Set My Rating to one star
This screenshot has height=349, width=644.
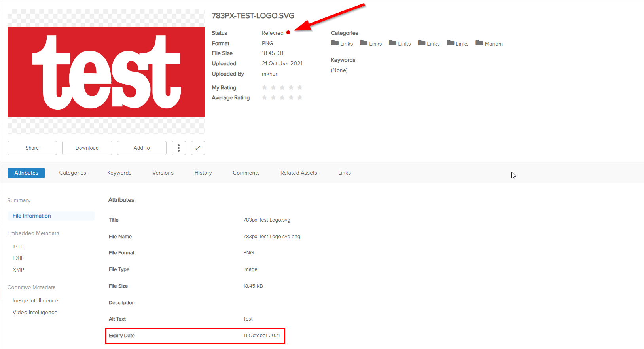pos(265,87)
